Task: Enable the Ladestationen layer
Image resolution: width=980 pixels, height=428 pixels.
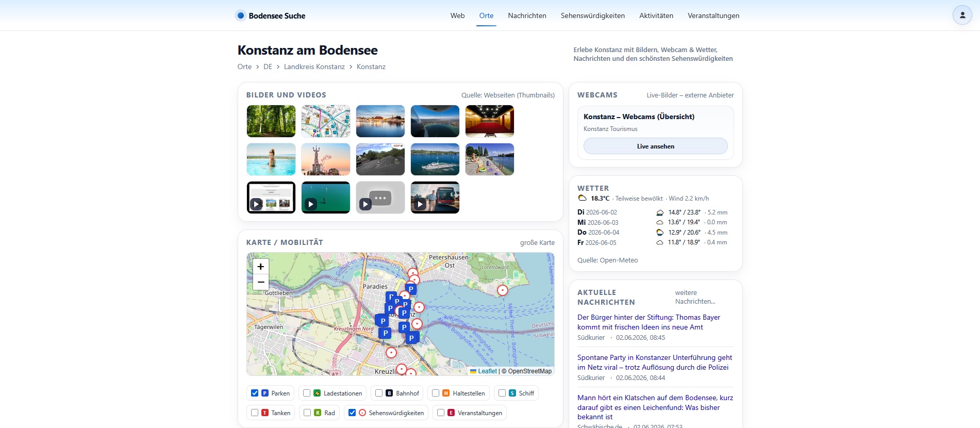Action: pyautogui.click(x=307, y=393)
